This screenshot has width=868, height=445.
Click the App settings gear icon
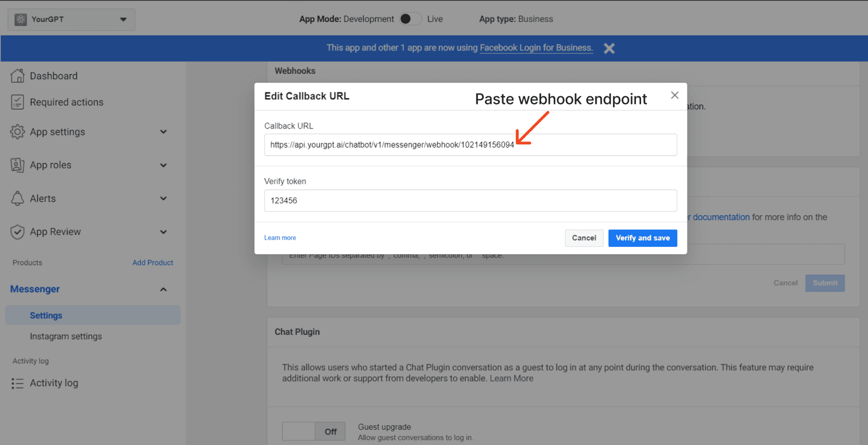click(x=17, y=131)
